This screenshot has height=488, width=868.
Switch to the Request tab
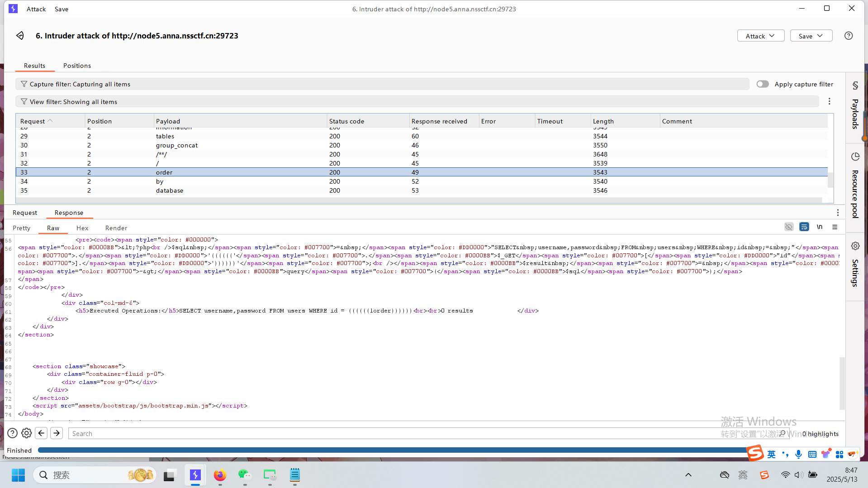coord(25,213)
